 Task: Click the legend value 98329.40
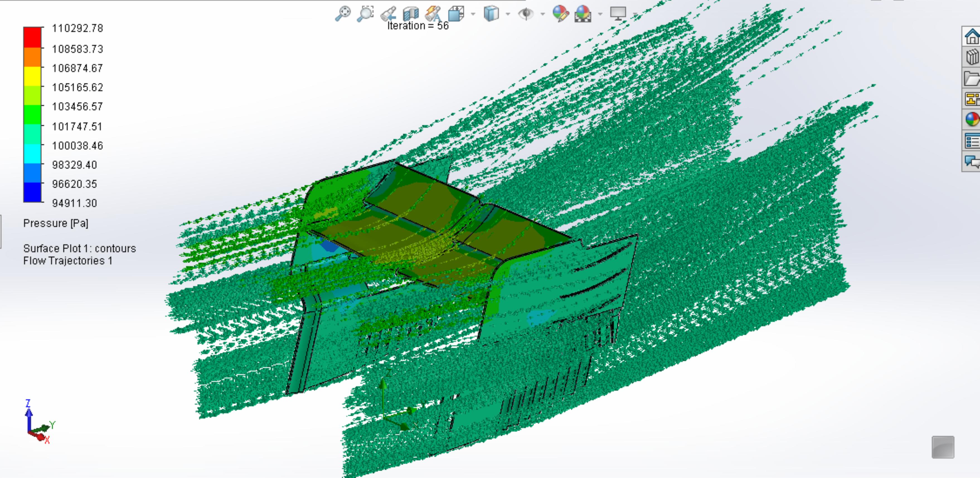coord(75,165)
